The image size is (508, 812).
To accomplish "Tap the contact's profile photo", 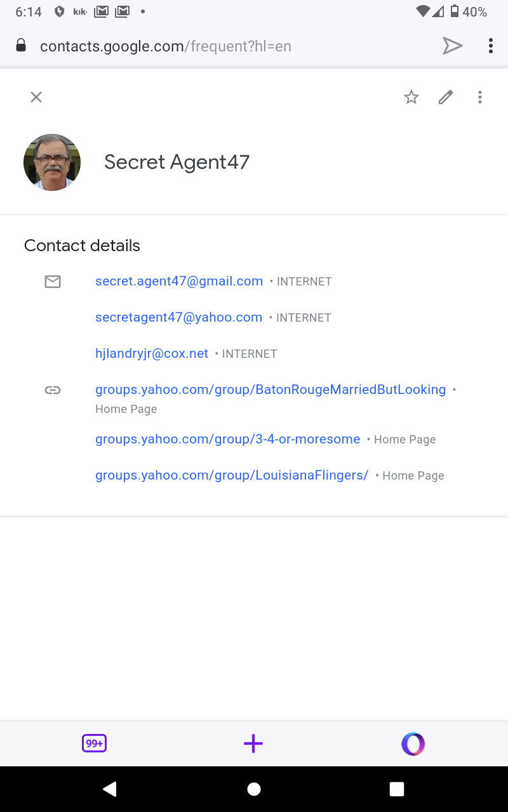I will pyautogui.click(x=52, y=162).
